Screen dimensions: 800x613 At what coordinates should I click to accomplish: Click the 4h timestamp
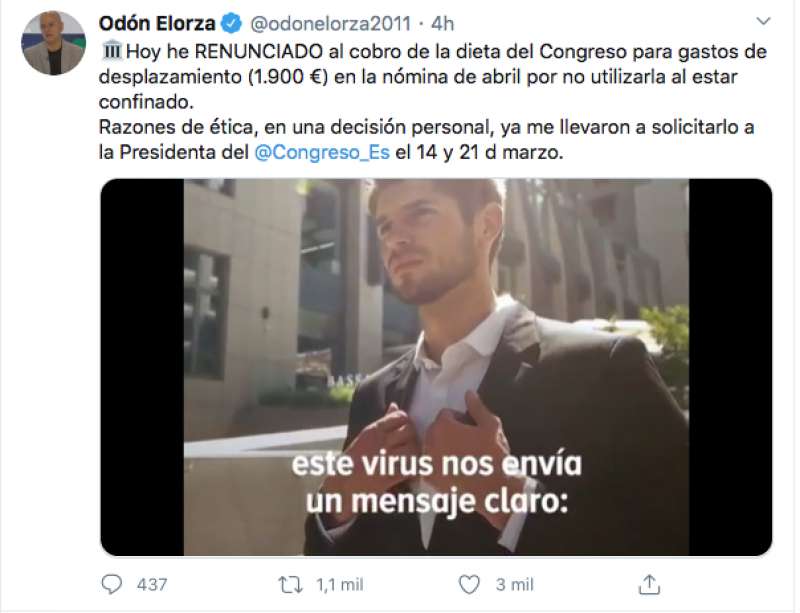coord(442,23)
